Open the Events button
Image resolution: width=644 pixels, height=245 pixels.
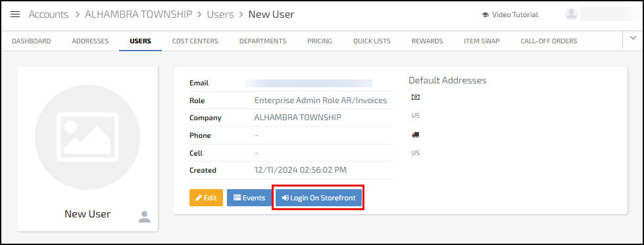249,198
